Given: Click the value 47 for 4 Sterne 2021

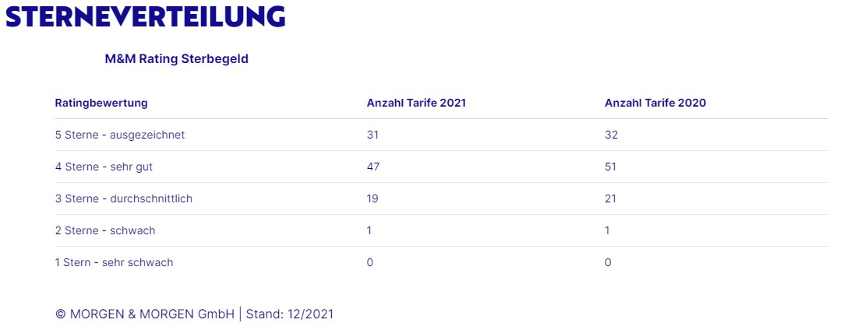Looking at the screenshot, I should [373, 167].
